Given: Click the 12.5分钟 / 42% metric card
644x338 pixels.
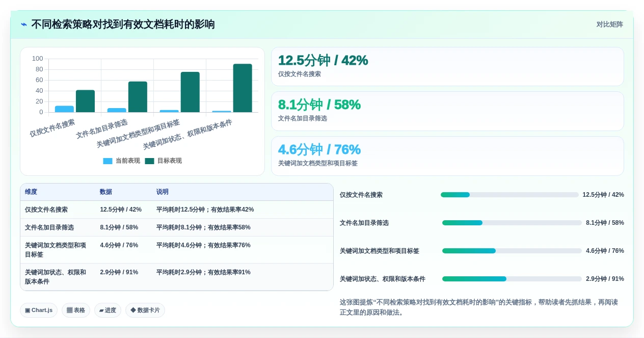Looking at the screenshot, I should pyautogui.click(x=447, y=67).
